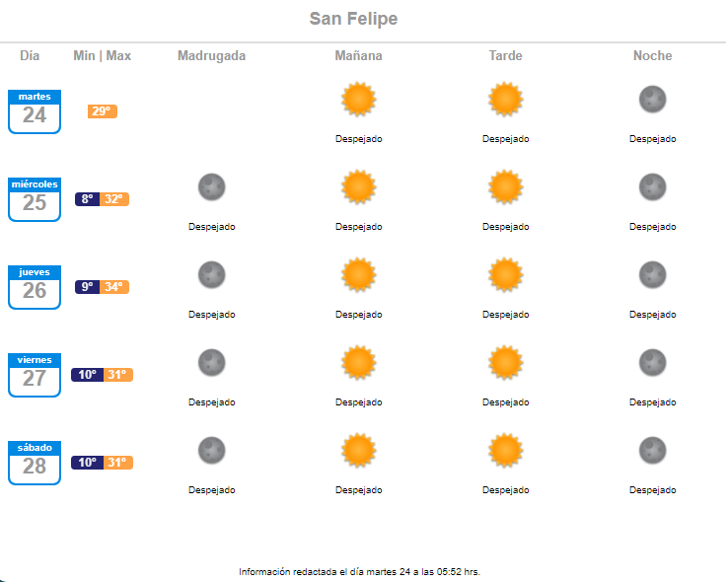Image resolution: width=728 pixels, height=582 pixels.
Task: Click Saturday madrugada moon icon
Action: pyautogui.click(x=212, y=450)
